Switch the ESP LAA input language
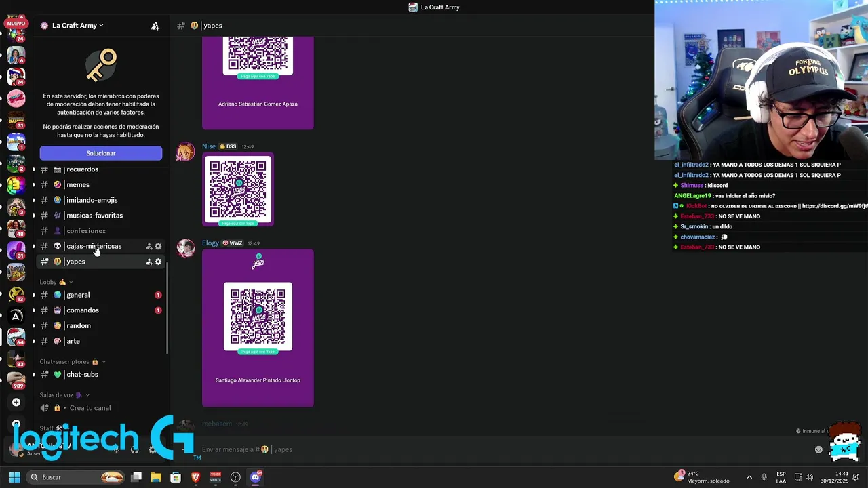868x488 pixels. [781, 477]
